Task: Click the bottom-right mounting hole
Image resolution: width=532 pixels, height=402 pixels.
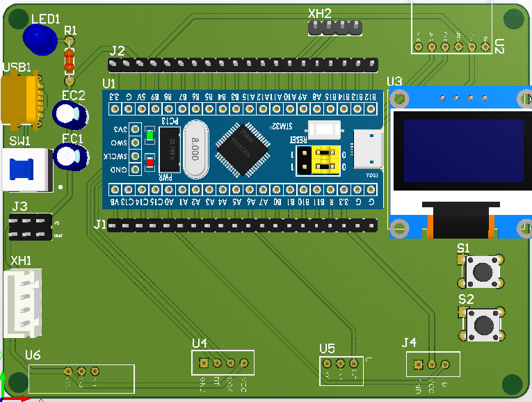Action: pos(512,385)
